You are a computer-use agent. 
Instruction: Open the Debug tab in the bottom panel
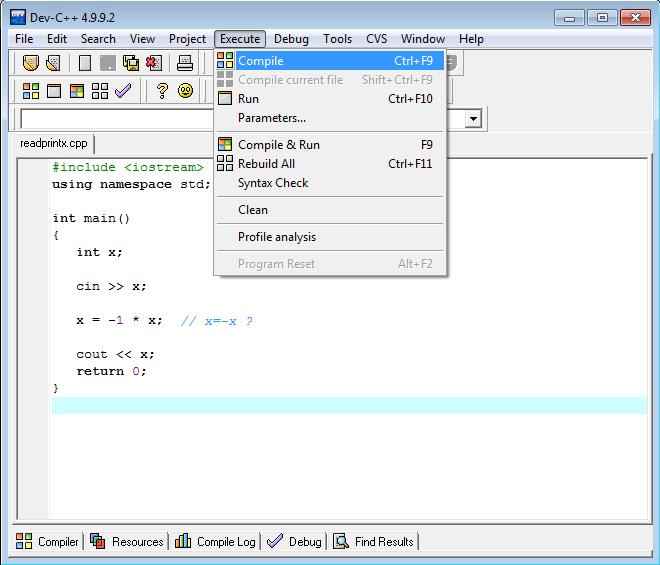pos(294,541)
